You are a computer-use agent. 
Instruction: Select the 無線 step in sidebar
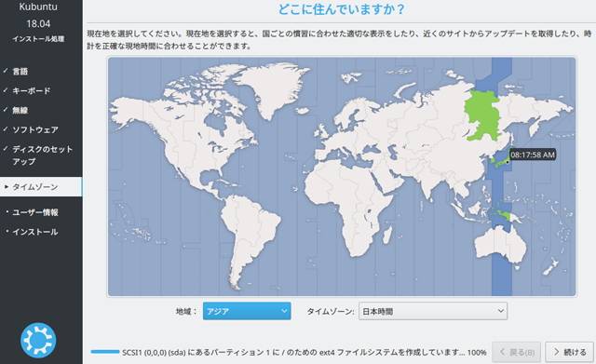(x=20, y=110)
